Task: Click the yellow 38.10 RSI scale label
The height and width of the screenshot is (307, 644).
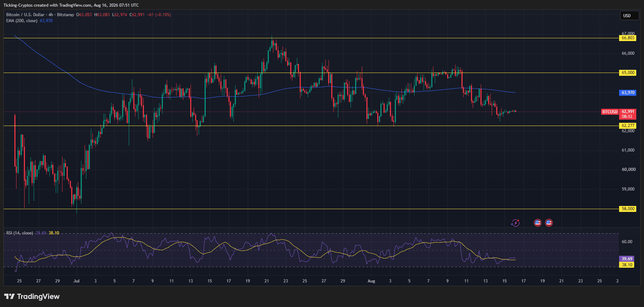Action: pos(627,265)
